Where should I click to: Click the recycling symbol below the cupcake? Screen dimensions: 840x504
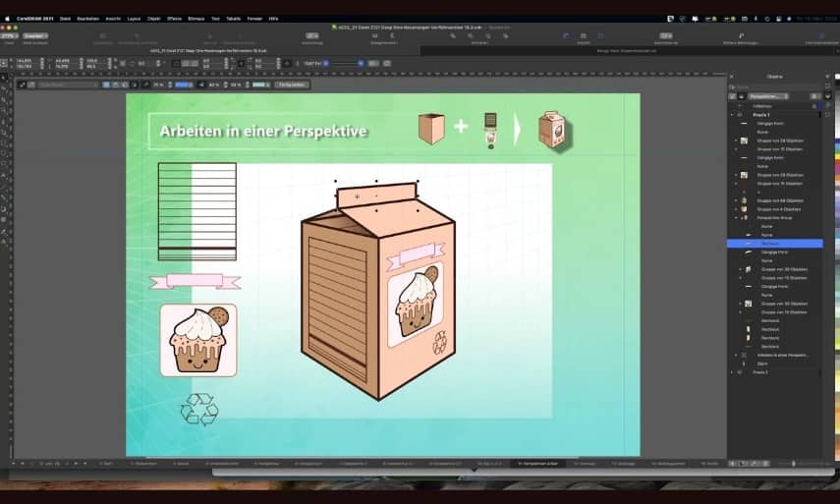[199, 409]
